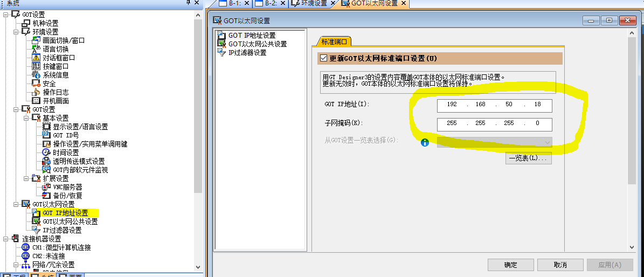The width and height of the screenshot is (644, 277).
Task: Click IP过滤器设置 icon in dialog list
Action: 221,53
